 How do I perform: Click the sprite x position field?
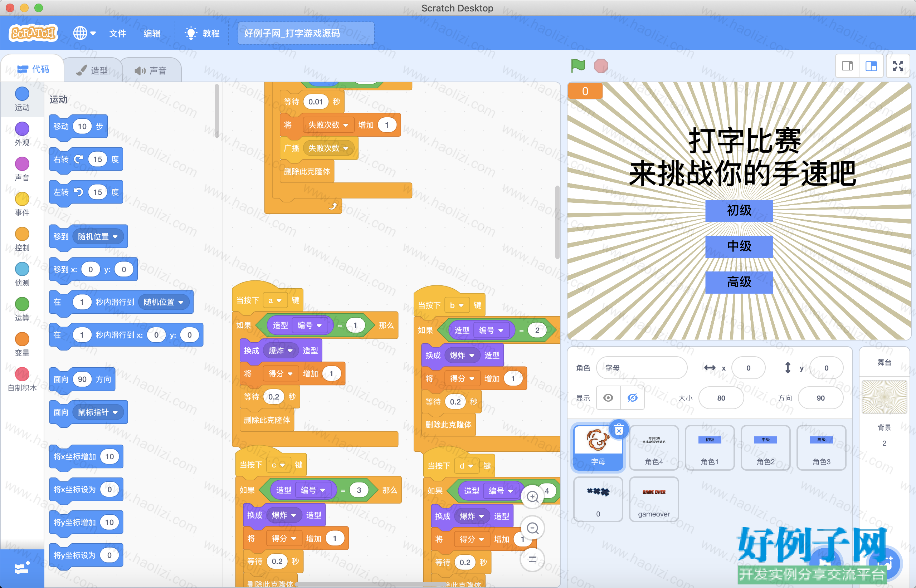click(x=748, y=368)
